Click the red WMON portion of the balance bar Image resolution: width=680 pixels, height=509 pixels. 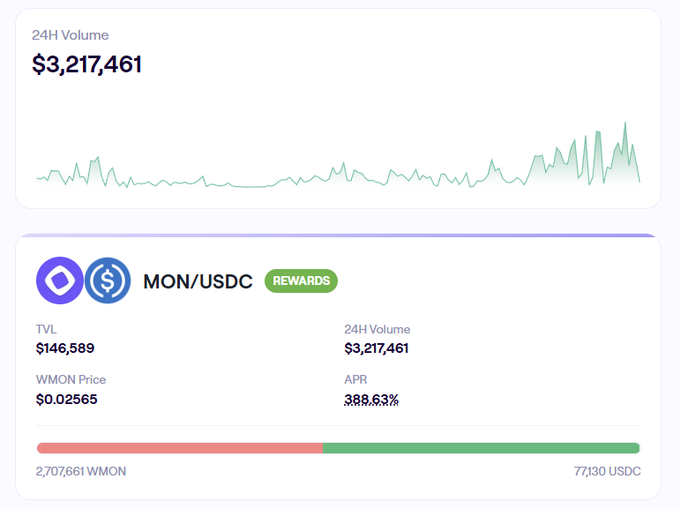[x=180, y=448]
